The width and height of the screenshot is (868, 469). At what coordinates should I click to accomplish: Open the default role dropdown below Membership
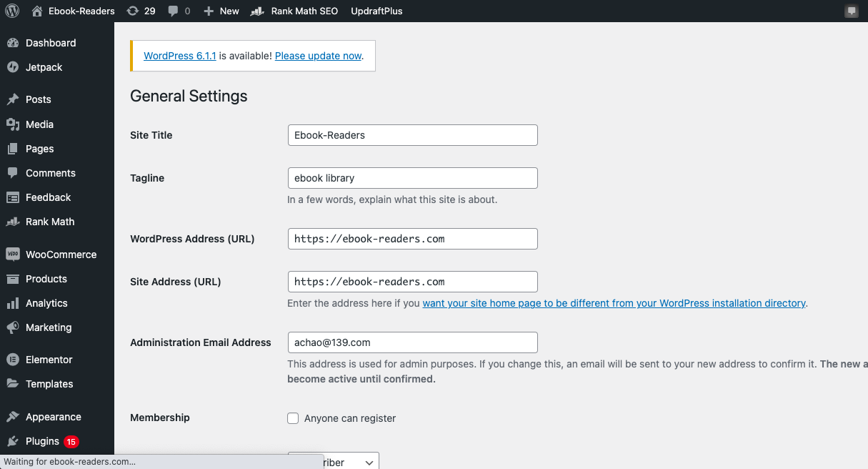tap(333, 462)
